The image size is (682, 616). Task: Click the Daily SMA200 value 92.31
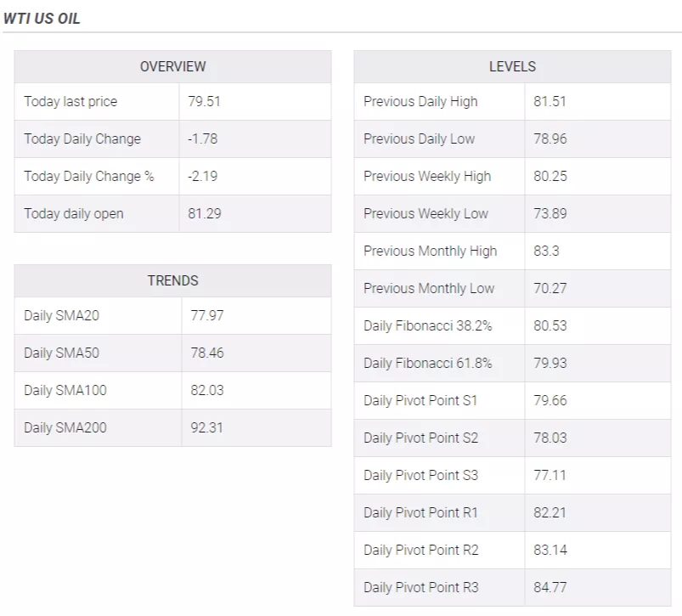pos(207,427)
